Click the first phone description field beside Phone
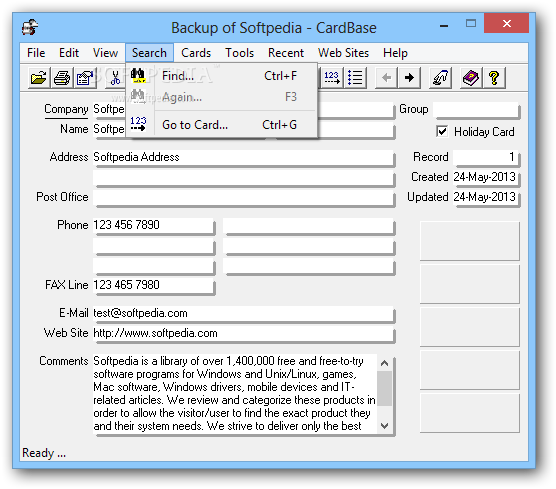 click(308, 225)
